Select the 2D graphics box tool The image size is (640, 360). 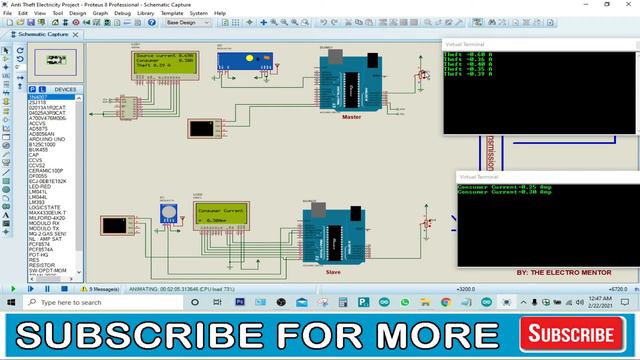(x=6, y=181)
